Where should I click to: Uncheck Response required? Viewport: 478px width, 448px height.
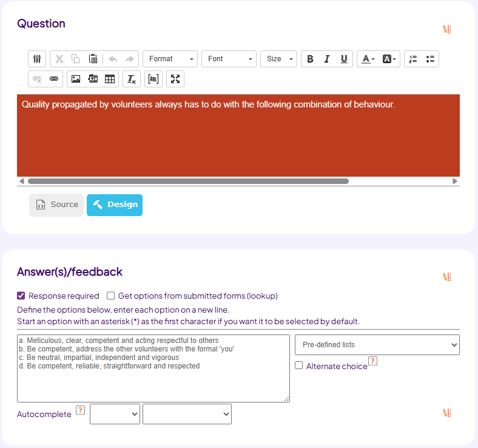click(x=21, y=296)
